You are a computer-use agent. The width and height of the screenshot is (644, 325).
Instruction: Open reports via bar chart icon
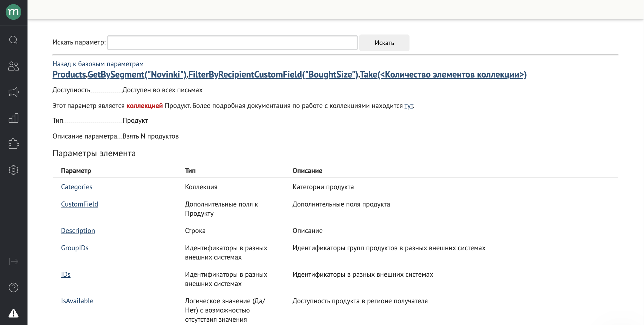[13, 118]
